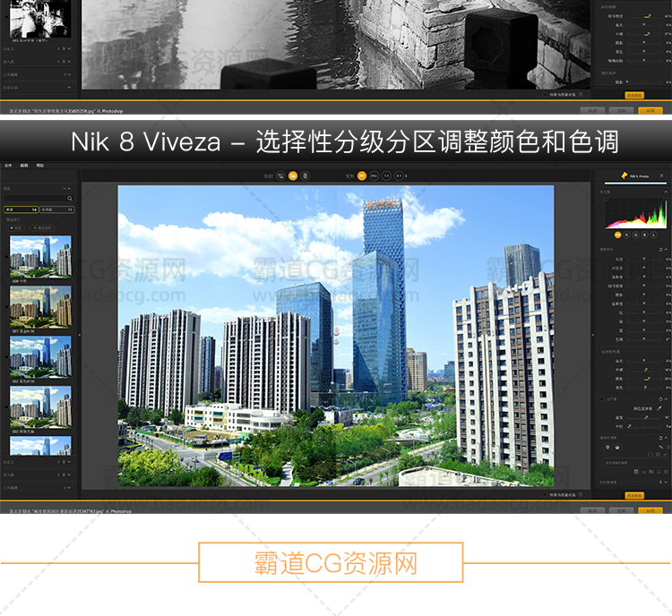Viewport: 672px width, 616px height.
Task: Pick the color selector eyedropper
Action: 659,408
